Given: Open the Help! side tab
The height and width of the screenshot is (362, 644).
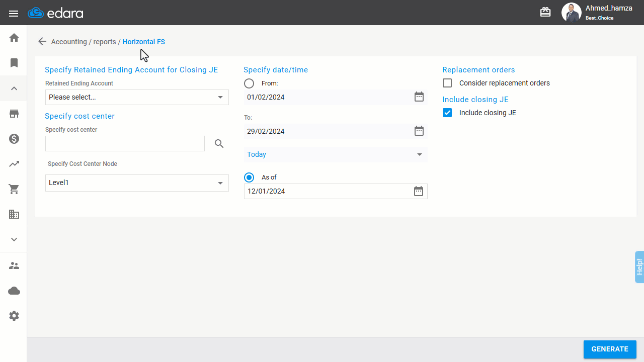Looking at the screenshot, I should pos(639,266).
